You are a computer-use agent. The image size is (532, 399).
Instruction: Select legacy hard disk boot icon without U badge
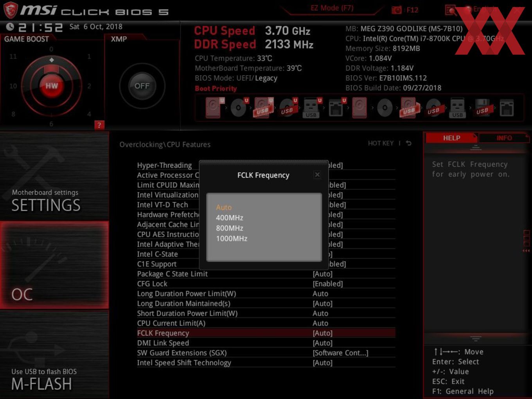[x=360, y=108]
